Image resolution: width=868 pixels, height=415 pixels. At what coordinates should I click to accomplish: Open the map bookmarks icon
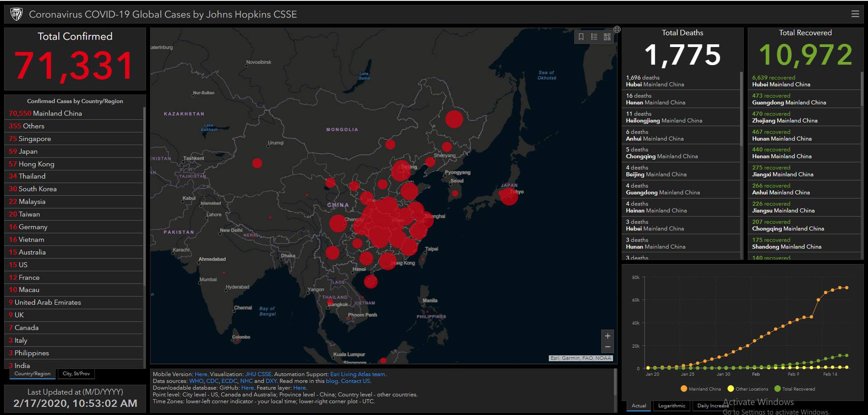click(581, 37)
